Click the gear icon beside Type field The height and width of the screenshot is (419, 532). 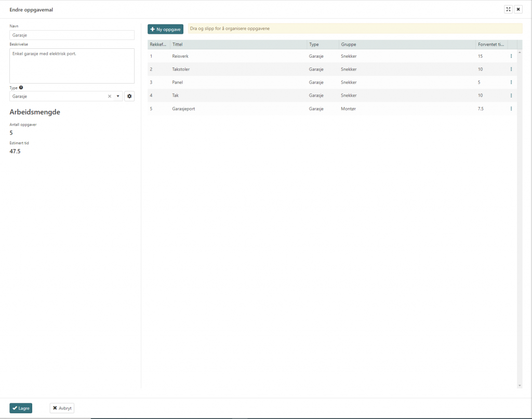click(x=129, y=96)
